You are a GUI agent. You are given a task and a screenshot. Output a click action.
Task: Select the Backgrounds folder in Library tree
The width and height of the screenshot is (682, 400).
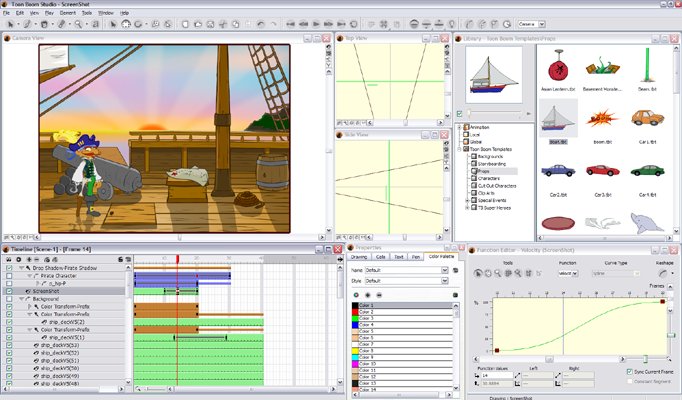coord(490,157)
